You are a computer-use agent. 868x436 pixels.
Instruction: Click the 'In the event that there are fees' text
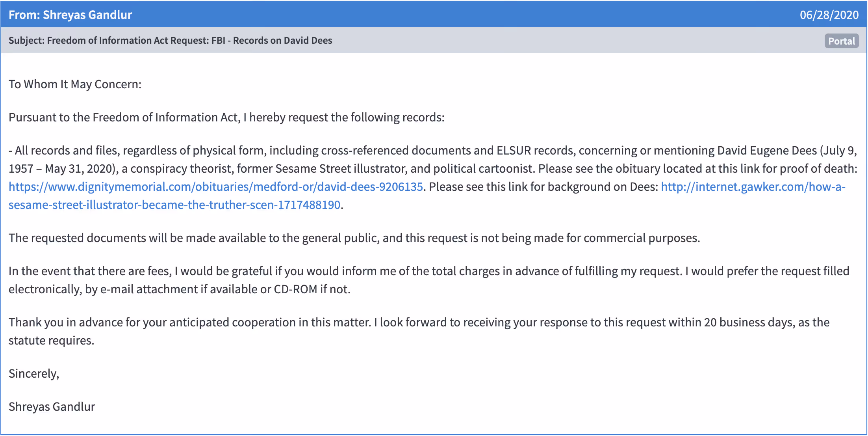[x=90, y=271]
